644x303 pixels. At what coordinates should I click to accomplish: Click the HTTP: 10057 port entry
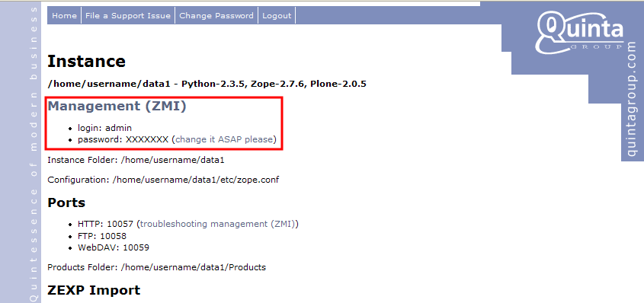(x=105, y=224)
